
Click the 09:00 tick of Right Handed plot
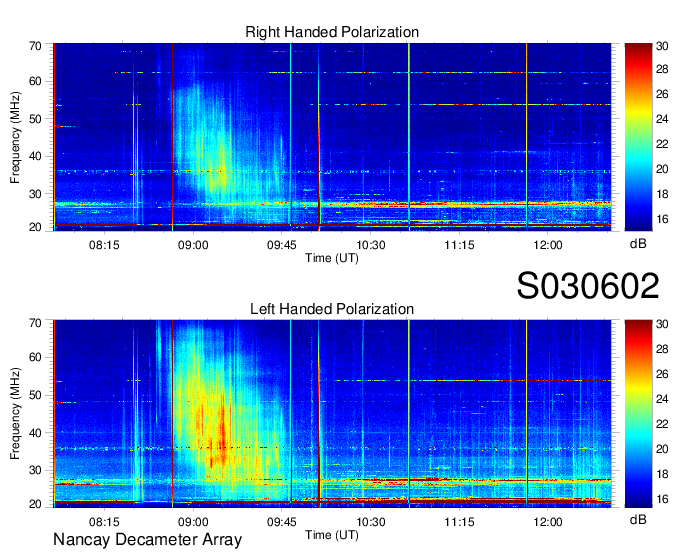[193, 245]
